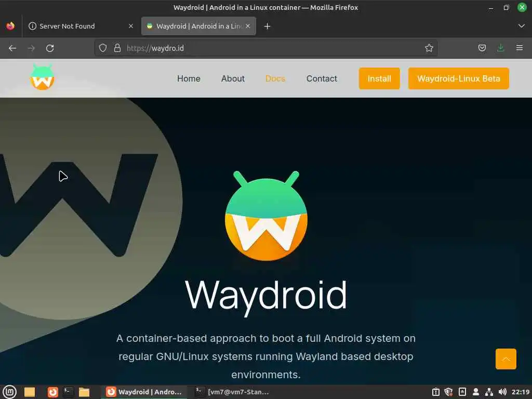Select the Waydroid browser tab
Viewport: 532px width, 399px height.
pos(198,26)
